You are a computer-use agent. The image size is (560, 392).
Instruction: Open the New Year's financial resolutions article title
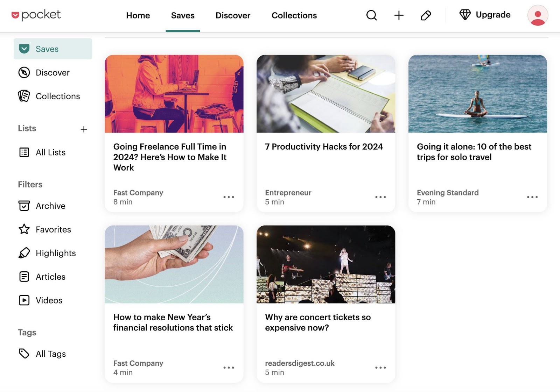coord(173,322)
